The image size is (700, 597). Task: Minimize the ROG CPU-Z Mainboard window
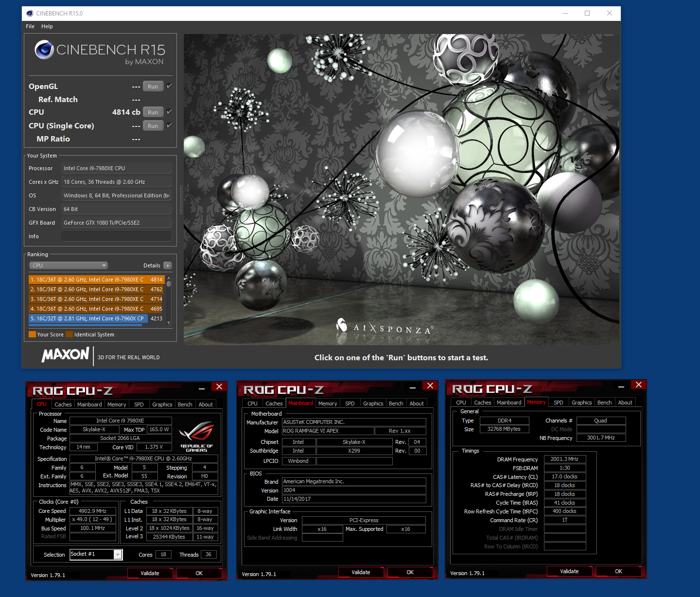pyautogui.click(x=413, y=387)
